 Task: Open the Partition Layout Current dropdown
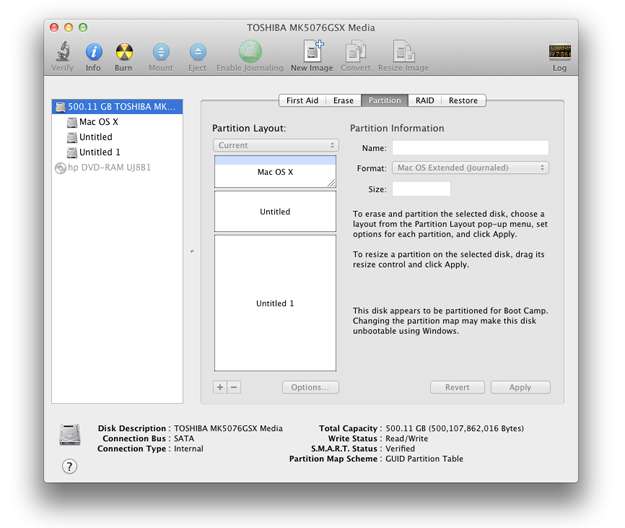click(275, 145)
